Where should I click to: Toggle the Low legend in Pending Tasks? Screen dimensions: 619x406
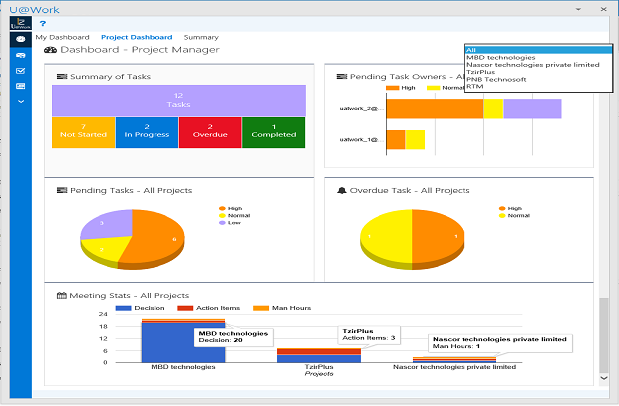click(230, 223)
